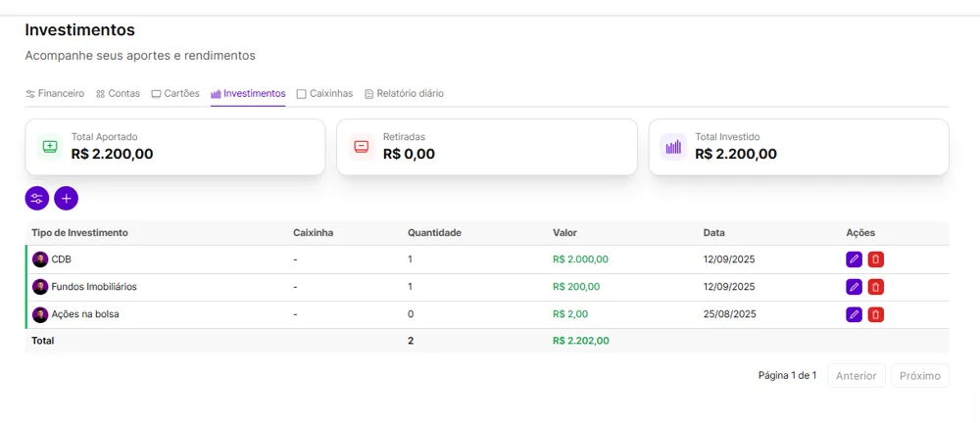Click the Próximo pagination button

tap(920, 376)
